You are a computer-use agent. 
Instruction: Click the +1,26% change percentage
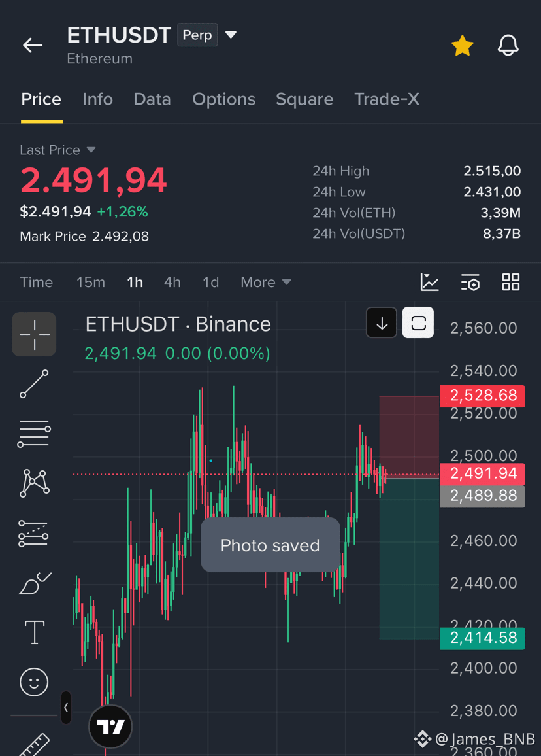pos(122,212)
